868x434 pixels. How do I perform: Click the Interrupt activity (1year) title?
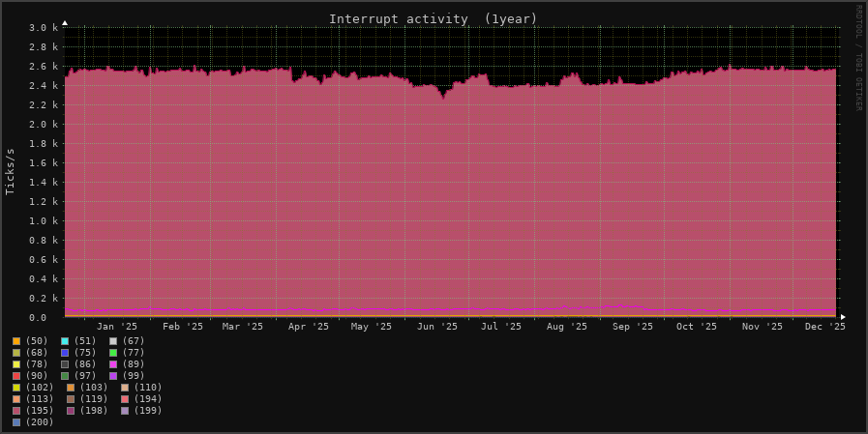tap(433, 19)
